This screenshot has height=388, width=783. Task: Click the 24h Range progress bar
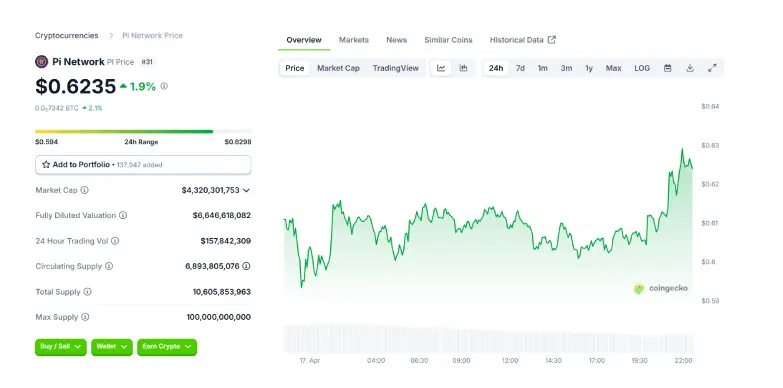(143, 131)
